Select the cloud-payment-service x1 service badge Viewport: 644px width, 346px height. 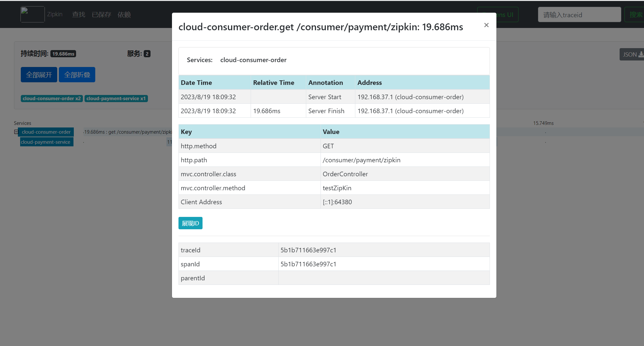(116, 99)
